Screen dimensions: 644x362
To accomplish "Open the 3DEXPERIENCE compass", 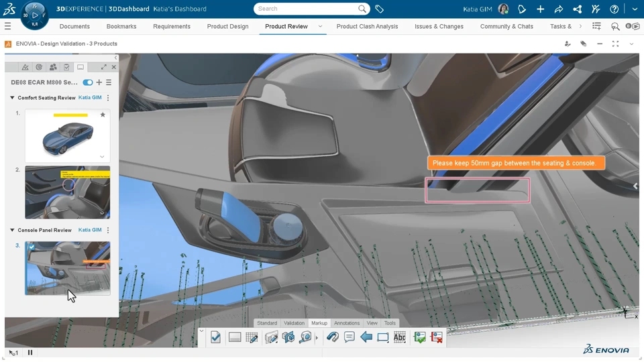I will [x=34, y=15].
